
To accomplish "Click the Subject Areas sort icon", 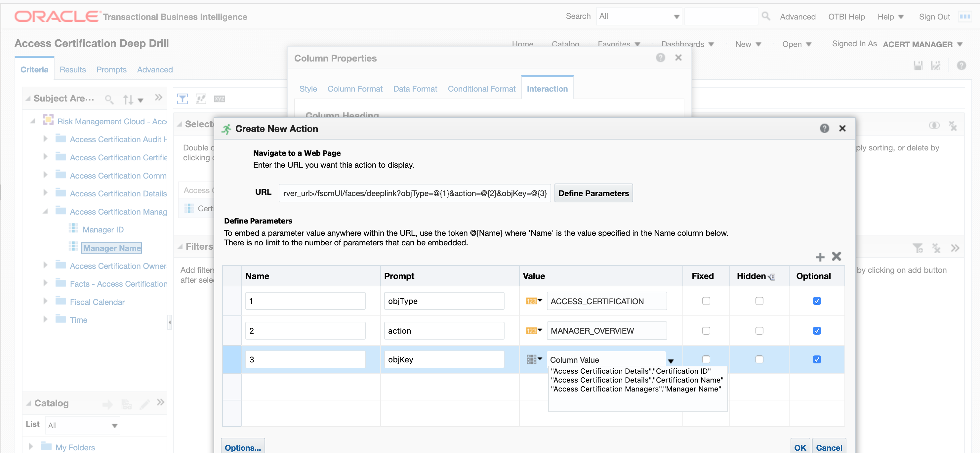I will pos(128,100).
